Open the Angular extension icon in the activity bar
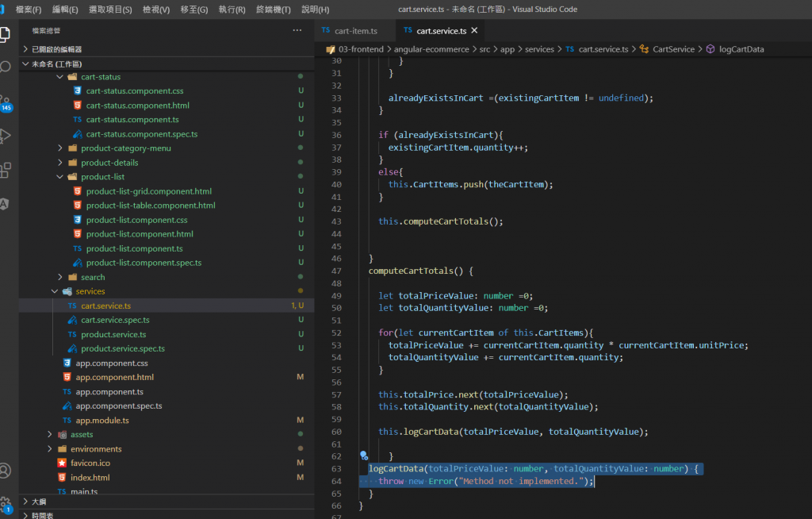 (5, 204)
